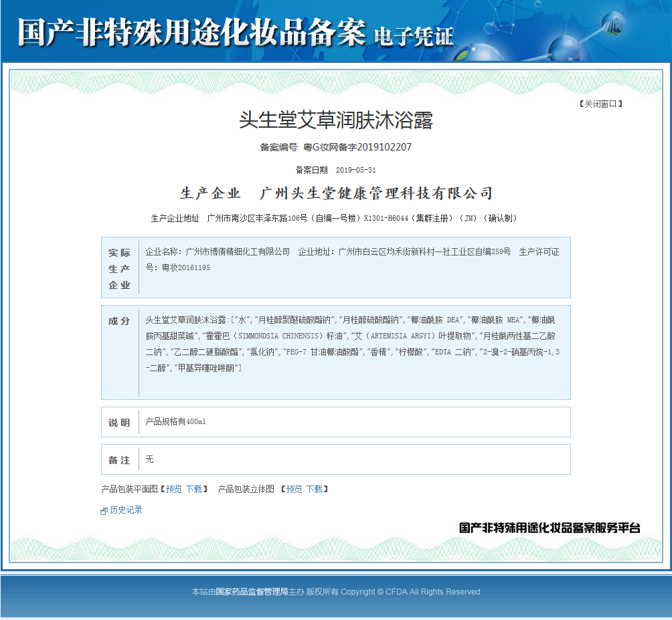Click the 成分 row label
The image size is (672, 620).
click(x=119, y=321)
